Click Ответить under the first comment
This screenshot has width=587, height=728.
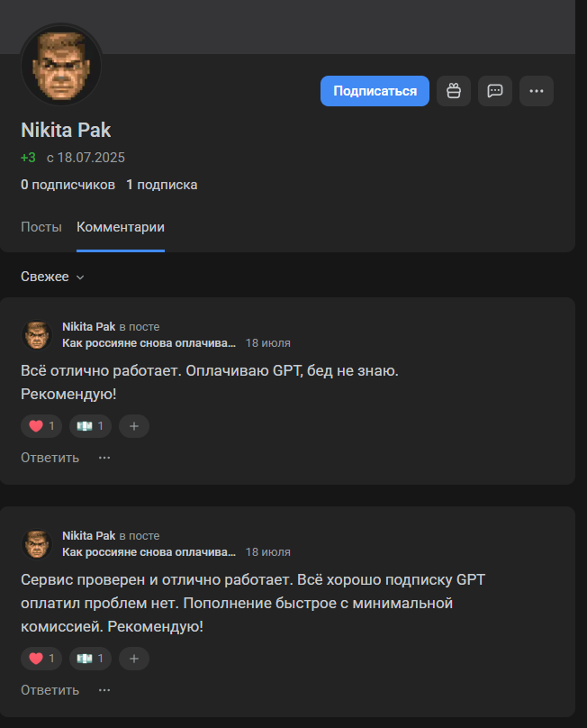point(50,458)
